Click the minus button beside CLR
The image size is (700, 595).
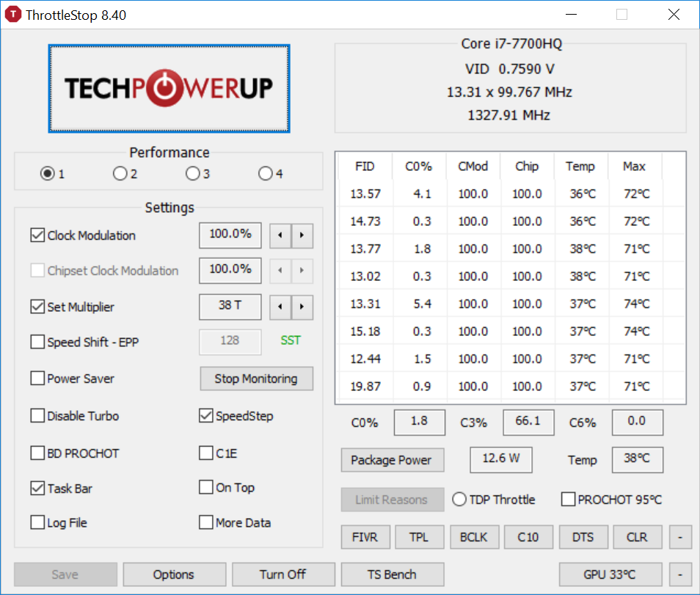[x=680, y=537]
